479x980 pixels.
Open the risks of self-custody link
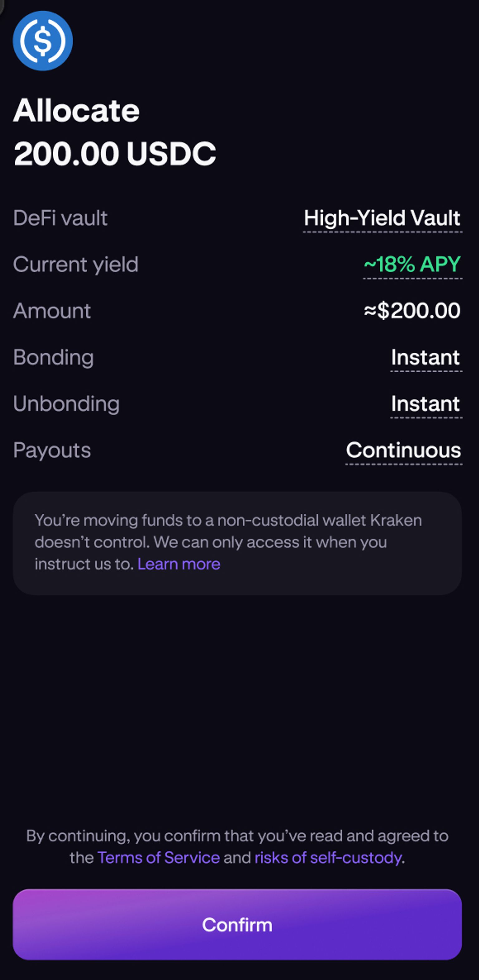[x=328, y=858]
